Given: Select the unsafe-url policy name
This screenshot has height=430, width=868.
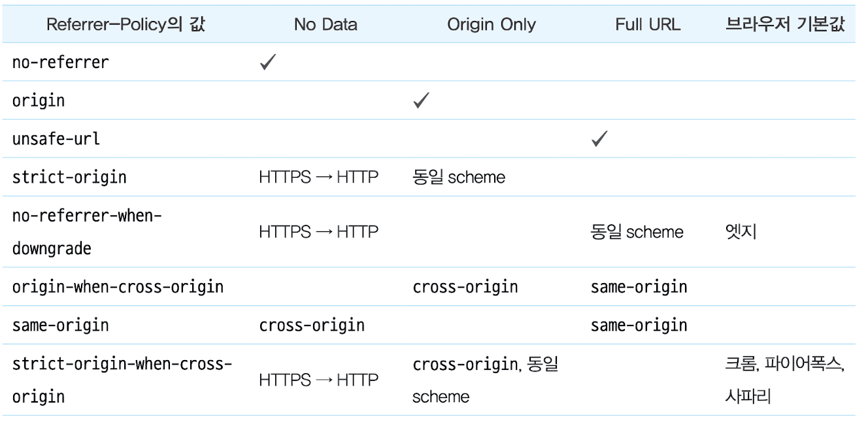Looking at the screenshot, I should point(56,139).
